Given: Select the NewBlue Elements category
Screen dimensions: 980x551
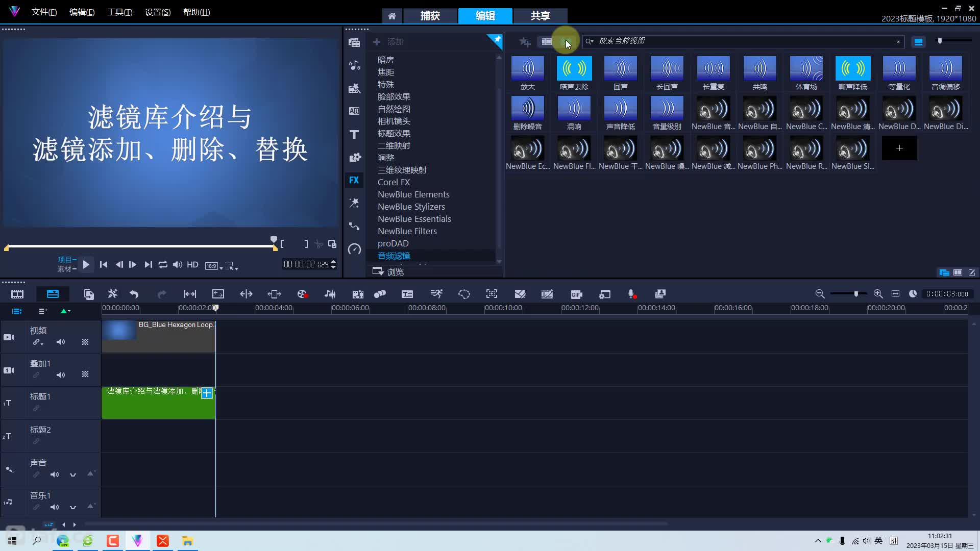Looking at the screenshot, I should [x=413, y=194].
